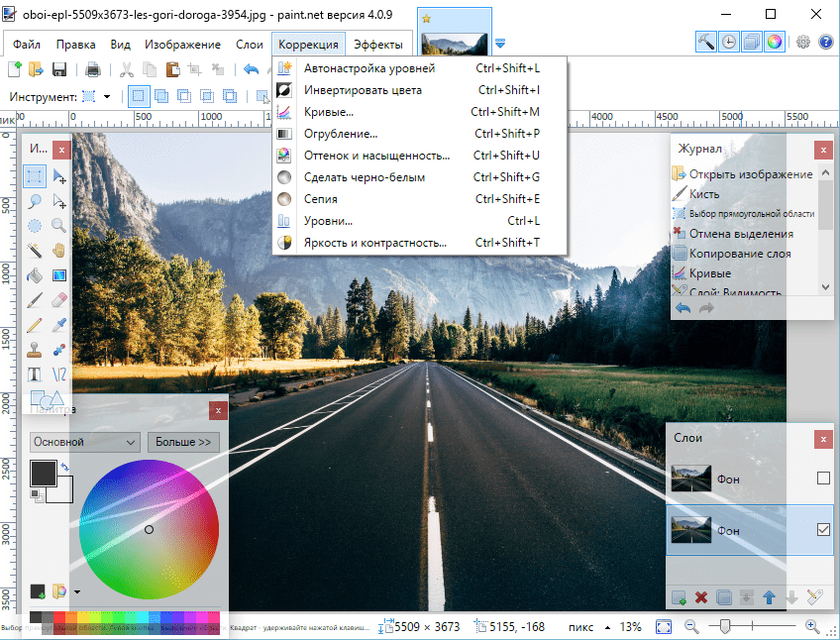Toggle the History window clock icon
The height and width of the screenshot is (640, 840).
729,42
